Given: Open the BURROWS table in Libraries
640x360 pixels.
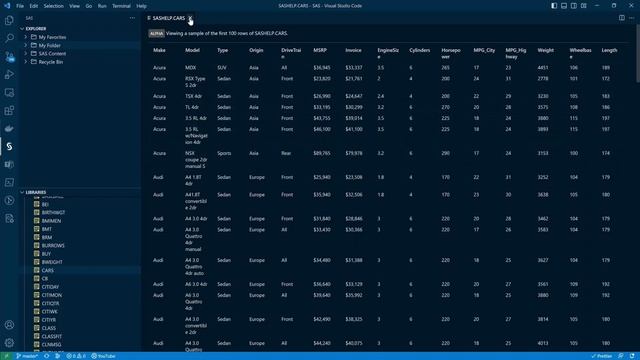Looking at the screenshot, I should 53,246.
